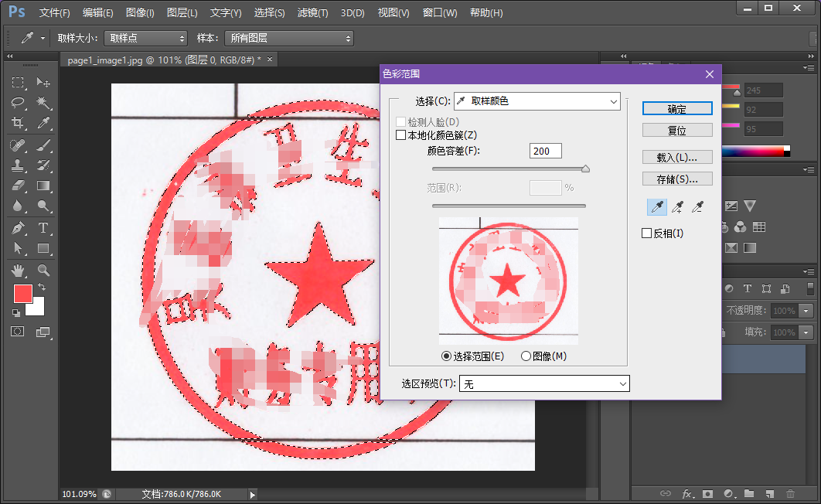Open the 滤镜 menu

[x=312, y=12]
